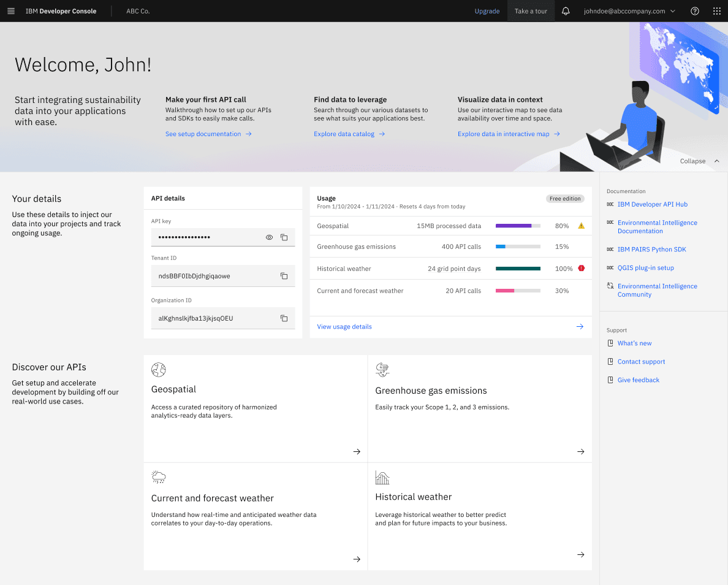Open the Give feedback link
The width and height of the screenshot is (728, 585).
coord(639,380)
